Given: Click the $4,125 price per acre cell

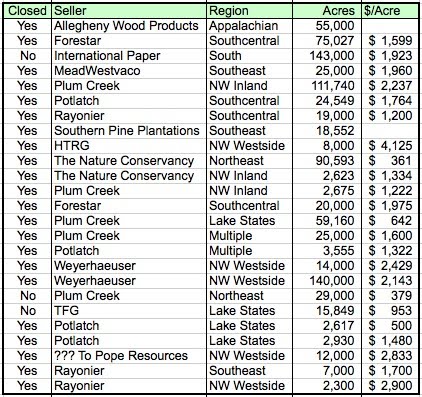Looking at the screenshot, I should pos(390,146).
